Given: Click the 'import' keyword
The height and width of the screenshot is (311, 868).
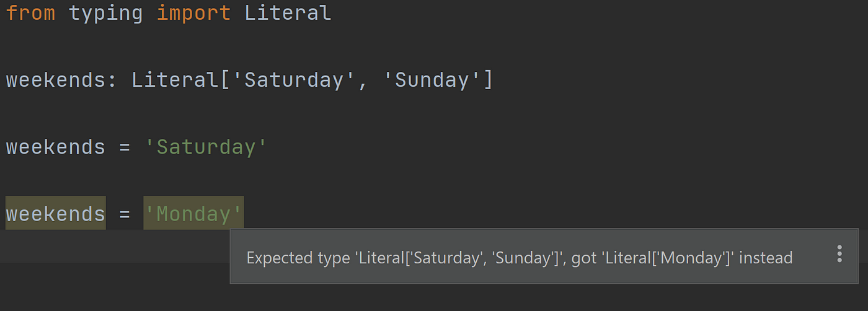Looking at the screenshot, I should [x=193, y=14].
